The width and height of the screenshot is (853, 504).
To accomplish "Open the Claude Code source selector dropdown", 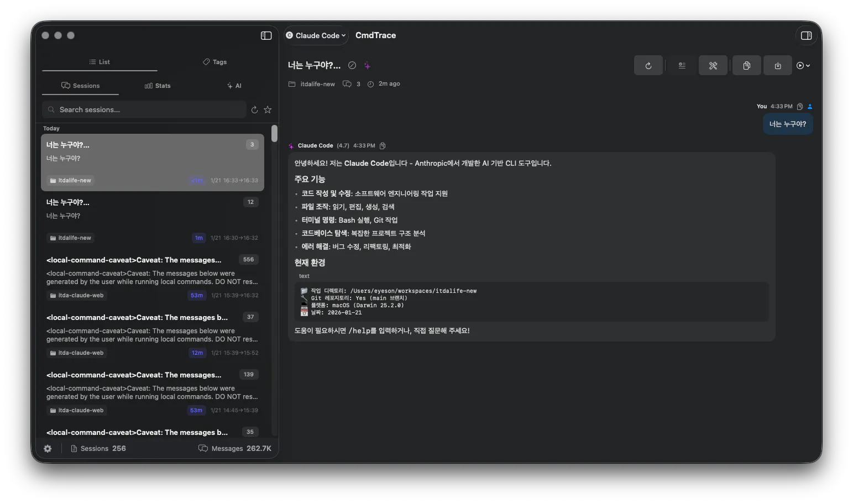I will 316,35.
